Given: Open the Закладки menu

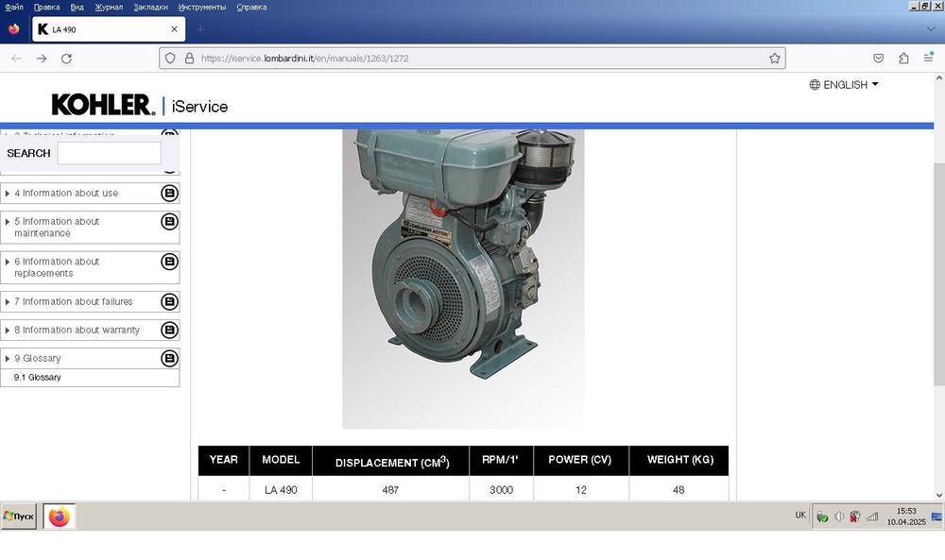Looking at the screenshot, I should pyautogui.click(x=151, y=7).
